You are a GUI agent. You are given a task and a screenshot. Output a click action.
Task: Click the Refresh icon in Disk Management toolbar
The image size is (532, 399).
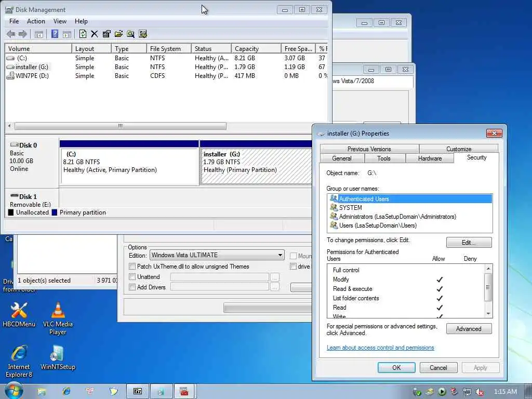click(x=83, y=34)
